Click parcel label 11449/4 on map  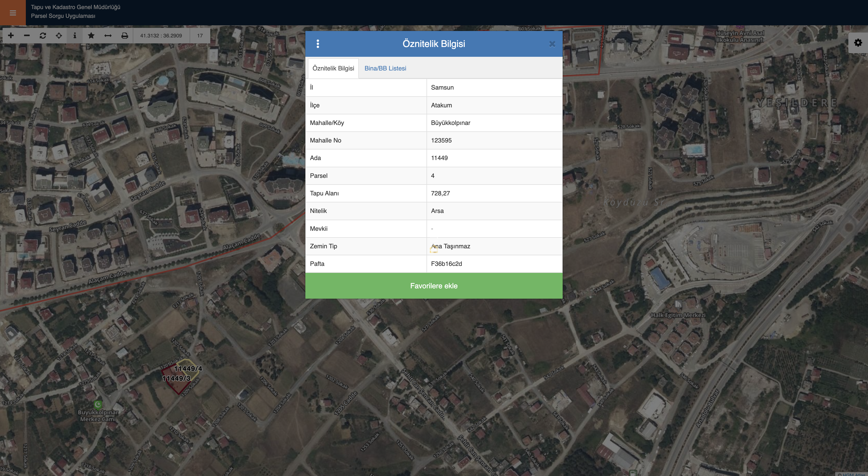tap(188, 369)
